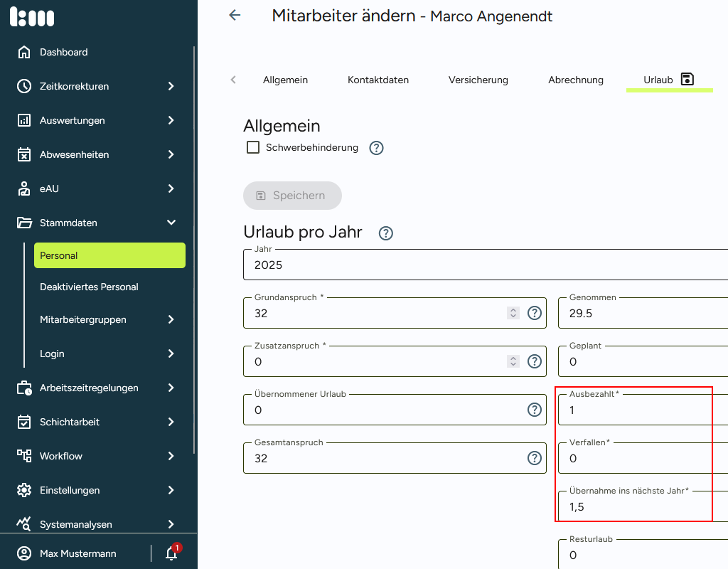Screen dimensions: 728x569
Task: Click the help icon for Gesamtanspruch field
Action: click(x=535, y=458)
